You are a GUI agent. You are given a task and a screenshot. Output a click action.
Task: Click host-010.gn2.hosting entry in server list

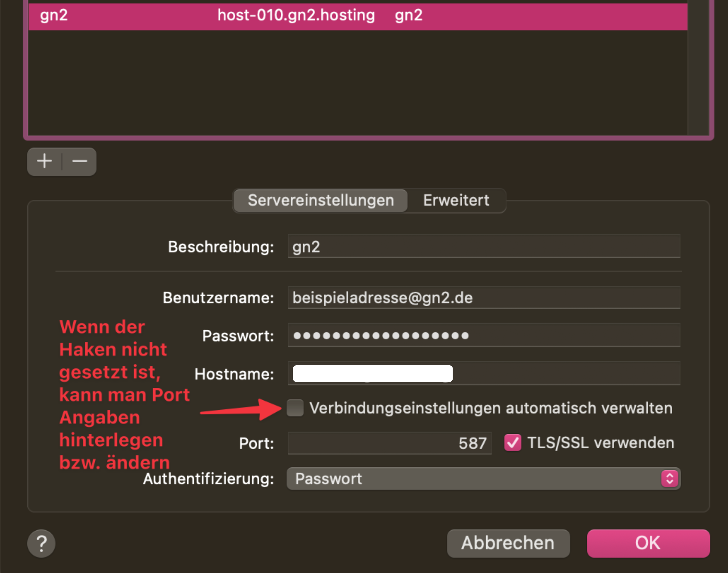(x=296, y=16)
